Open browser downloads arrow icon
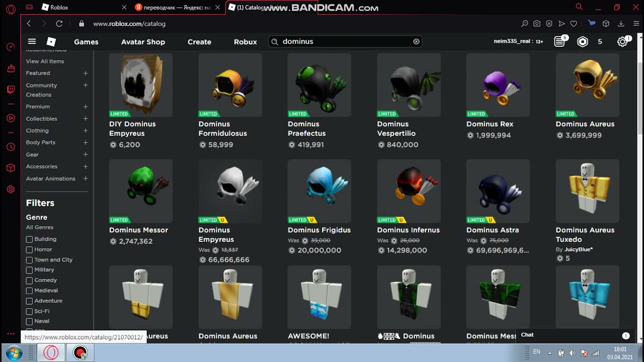 (x=621, y=24)
